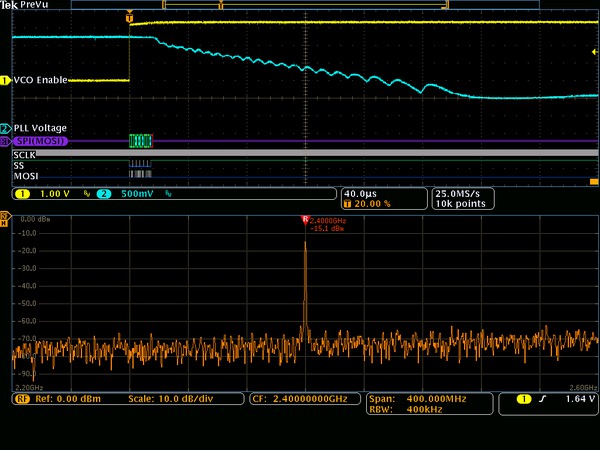
Task: Click the red reference marker R at peak
Action: (x=305, y=219)
